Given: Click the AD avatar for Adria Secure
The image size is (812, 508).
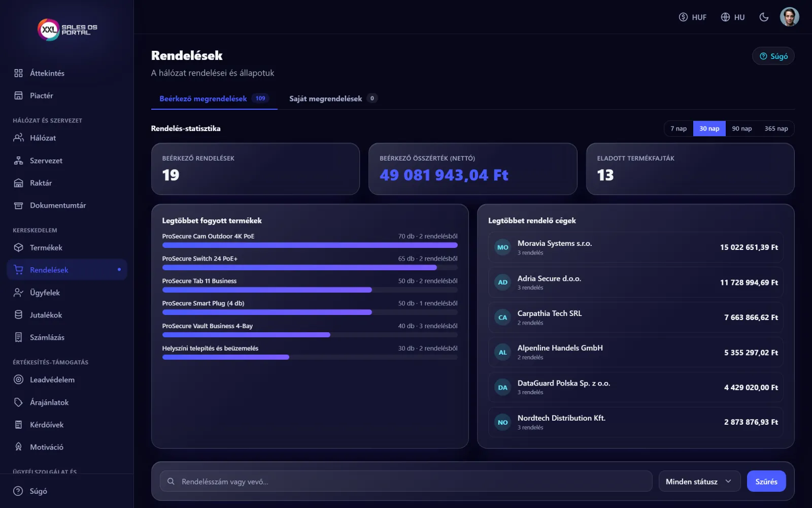Looking at the screenshot, I should tap(502, 282).
